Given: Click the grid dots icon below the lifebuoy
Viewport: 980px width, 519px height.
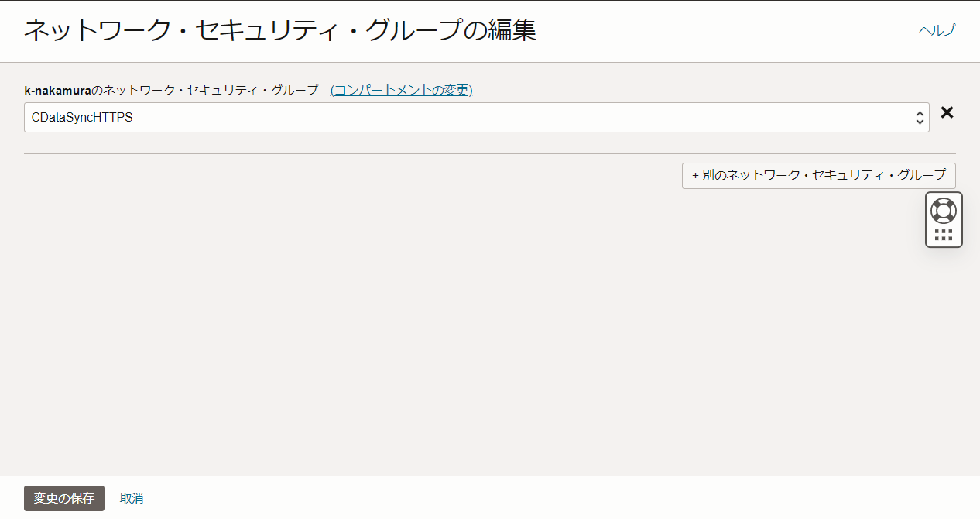Looking at the screenshot, I should coord(944,235).
